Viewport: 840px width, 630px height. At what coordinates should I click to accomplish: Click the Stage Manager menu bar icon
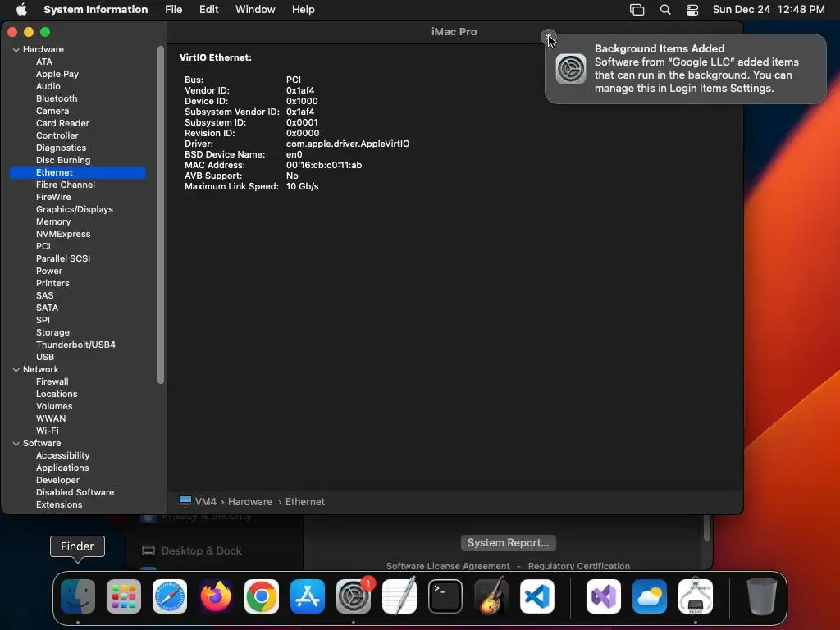[637, 10]
